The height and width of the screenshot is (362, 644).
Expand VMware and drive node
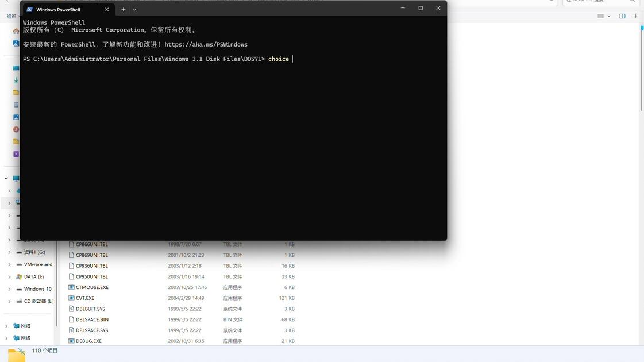9,265
